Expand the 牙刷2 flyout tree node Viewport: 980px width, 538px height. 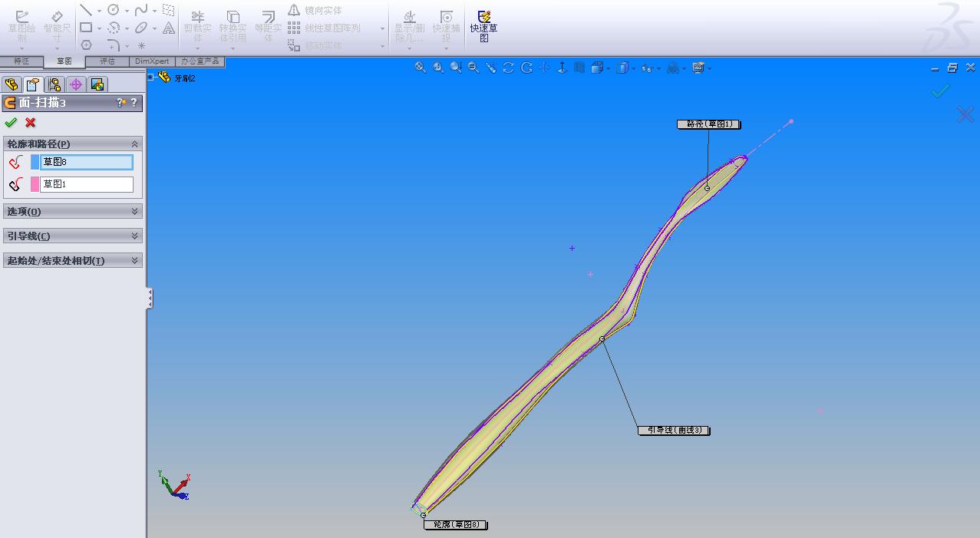pos(151,78)
